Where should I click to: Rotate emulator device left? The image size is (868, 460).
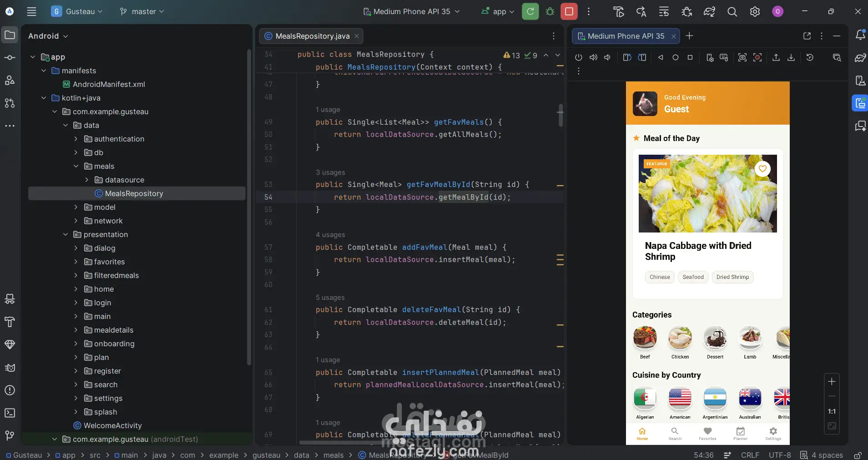[627, 57]
